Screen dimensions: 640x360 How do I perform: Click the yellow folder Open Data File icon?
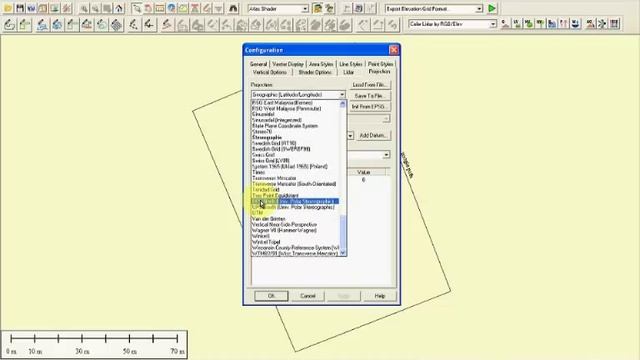(8, 8)
